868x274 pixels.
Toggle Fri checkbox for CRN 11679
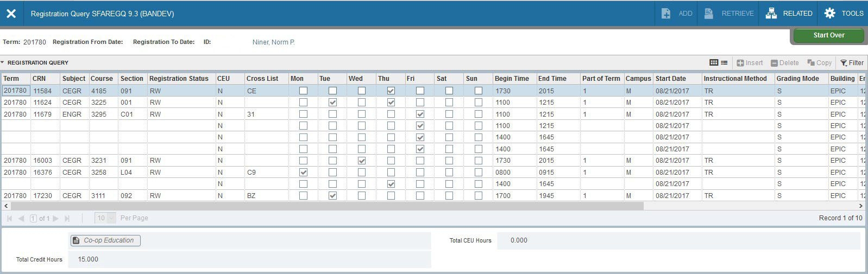[x=420, y=114]
